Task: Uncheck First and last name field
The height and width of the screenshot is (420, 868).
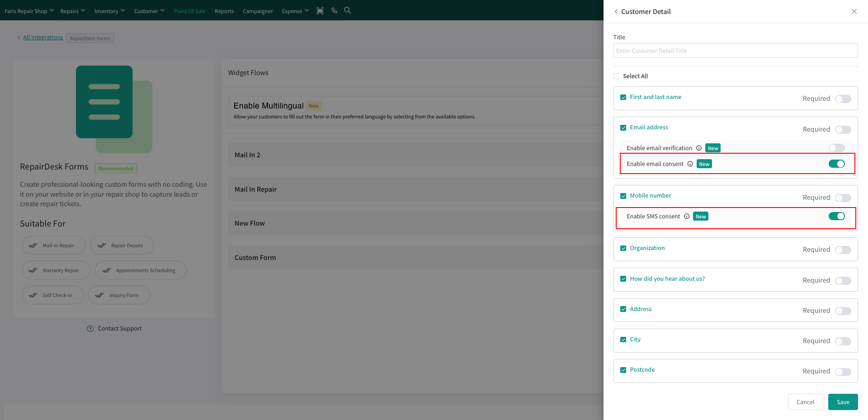Action: click(x=623, y=97)
